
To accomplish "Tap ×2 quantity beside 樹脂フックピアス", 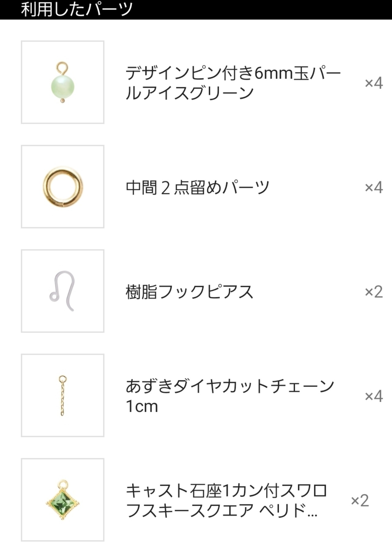I will click(374, 291).
